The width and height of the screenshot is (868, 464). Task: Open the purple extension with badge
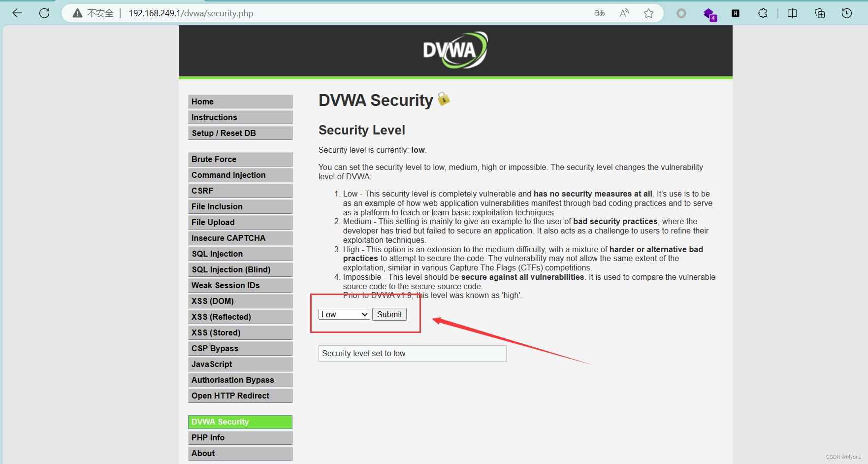[x=709, y=14]
